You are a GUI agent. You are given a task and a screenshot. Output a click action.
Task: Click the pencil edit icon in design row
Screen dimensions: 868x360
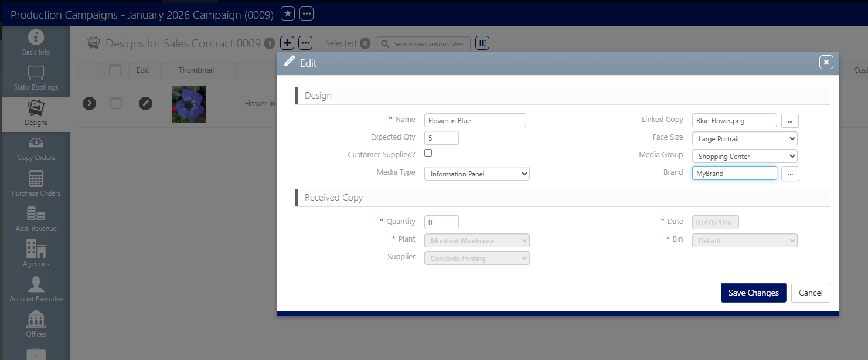[145, 103]
